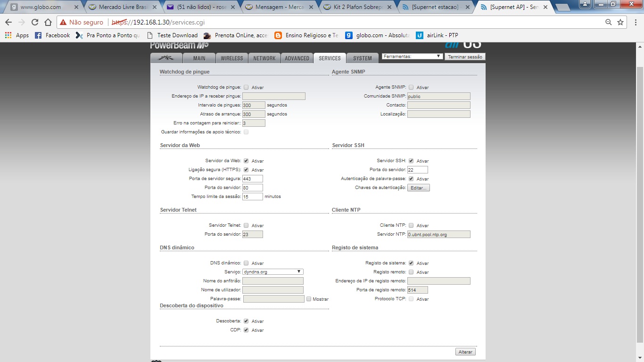Uncheck the CDP Ativar checkbox
Screen dimensions: 644x362
246,330
